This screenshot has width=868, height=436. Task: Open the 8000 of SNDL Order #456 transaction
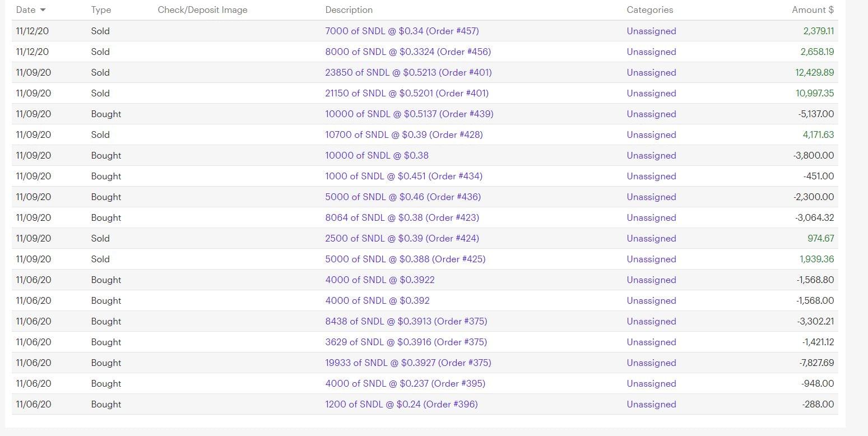pos(407,52)
